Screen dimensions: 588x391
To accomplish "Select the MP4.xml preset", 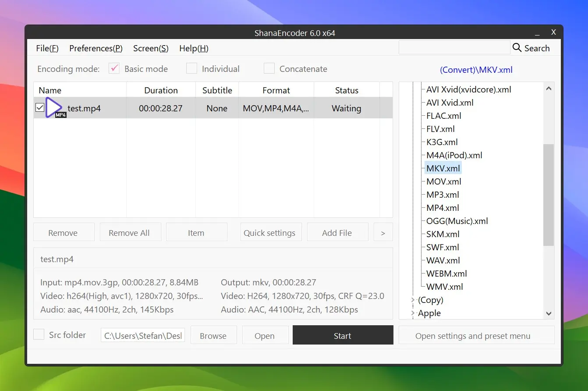I will pyautogui.click(x=443, y=208).
